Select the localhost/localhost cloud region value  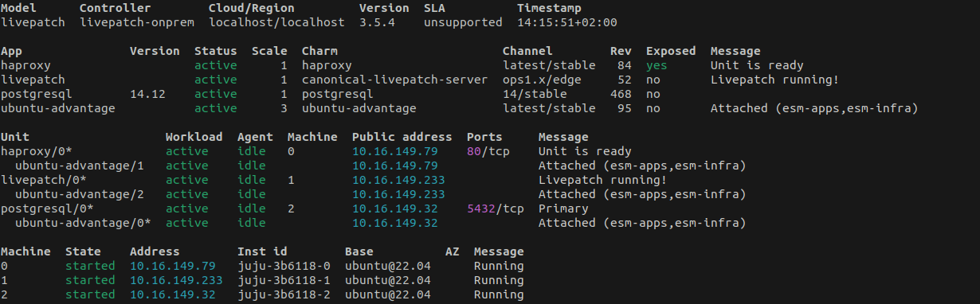(x=276, y=22)
